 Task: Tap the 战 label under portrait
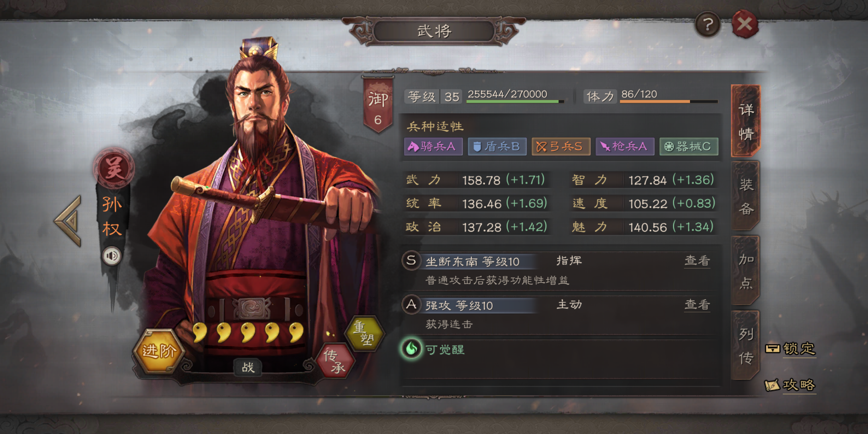[248, 367]
